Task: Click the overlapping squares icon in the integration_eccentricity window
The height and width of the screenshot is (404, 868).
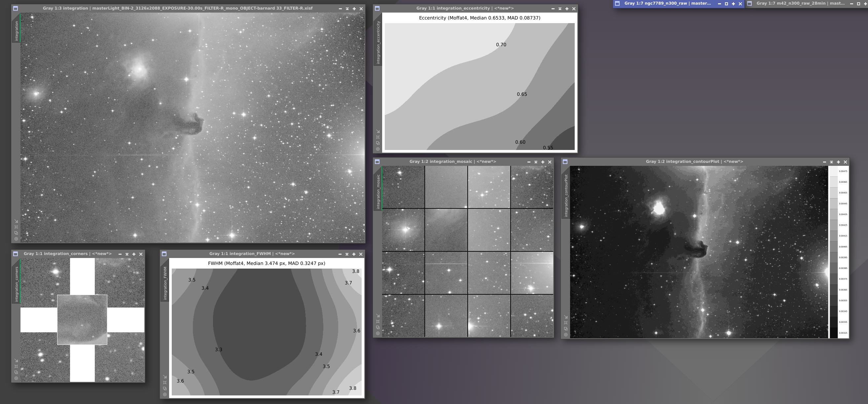Action: pyautogui.click(x=378, y=143)
